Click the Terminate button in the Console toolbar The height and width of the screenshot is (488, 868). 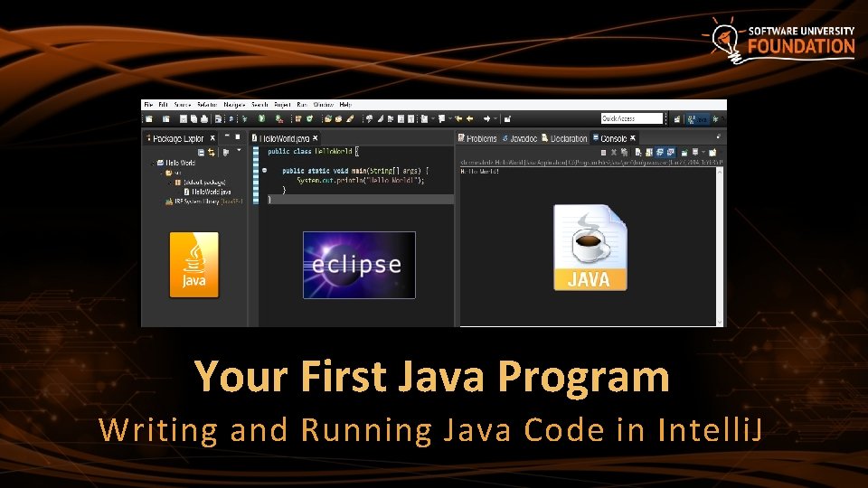[603, 153]
